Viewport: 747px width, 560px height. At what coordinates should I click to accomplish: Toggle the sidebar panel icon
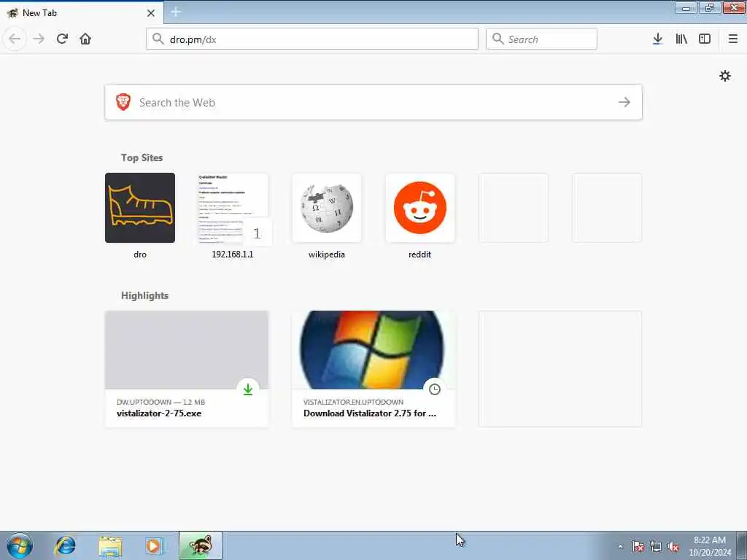pyautogui.click(x=705, y=39)
